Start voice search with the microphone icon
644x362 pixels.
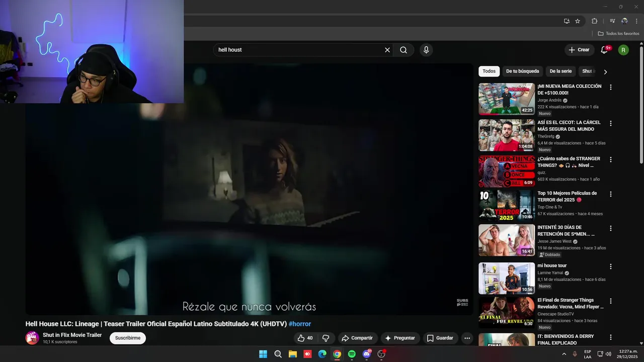pos(426,50)
